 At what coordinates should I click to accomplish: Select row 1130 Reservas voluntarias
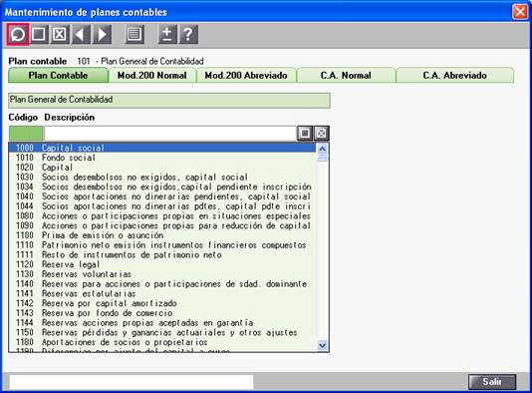coord(162,274)
